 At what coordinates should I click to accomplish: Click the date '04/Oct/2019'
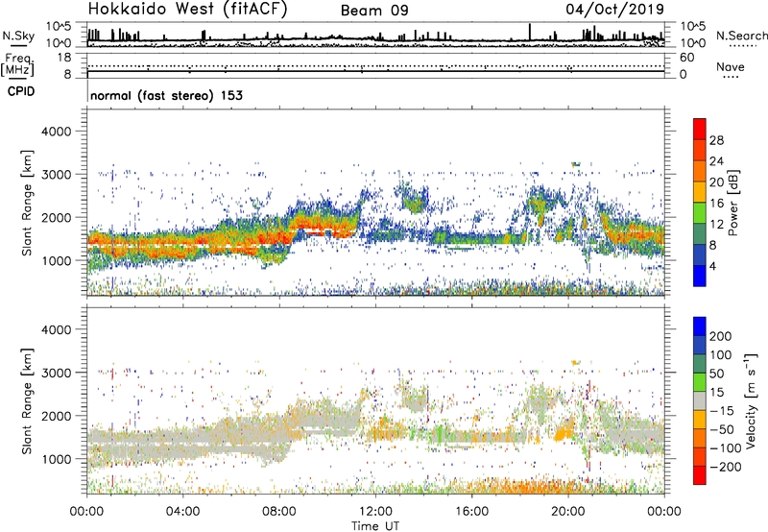click(614, 9)
